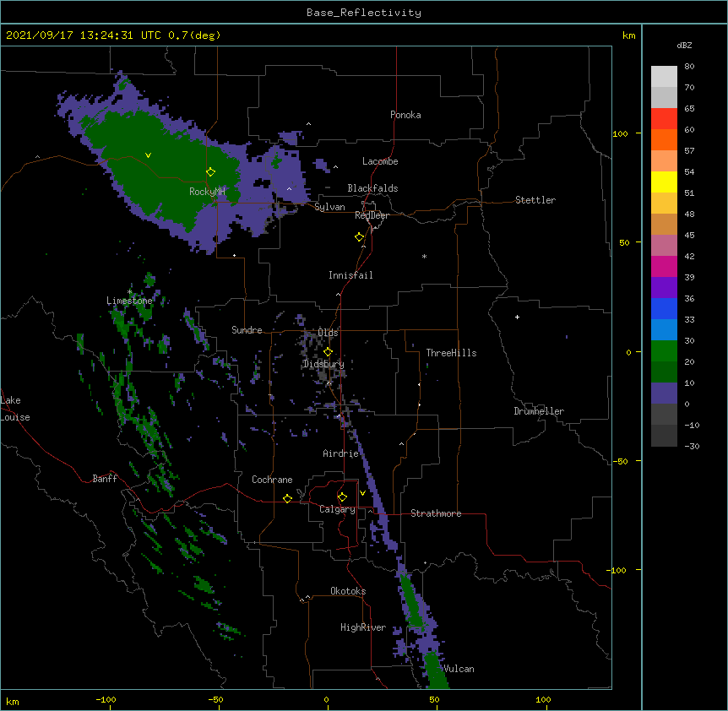This screenshot has width=728, height=711.
Task: Pick the blue 33-36 dBZ legend swatch
Action: point(664,308)
